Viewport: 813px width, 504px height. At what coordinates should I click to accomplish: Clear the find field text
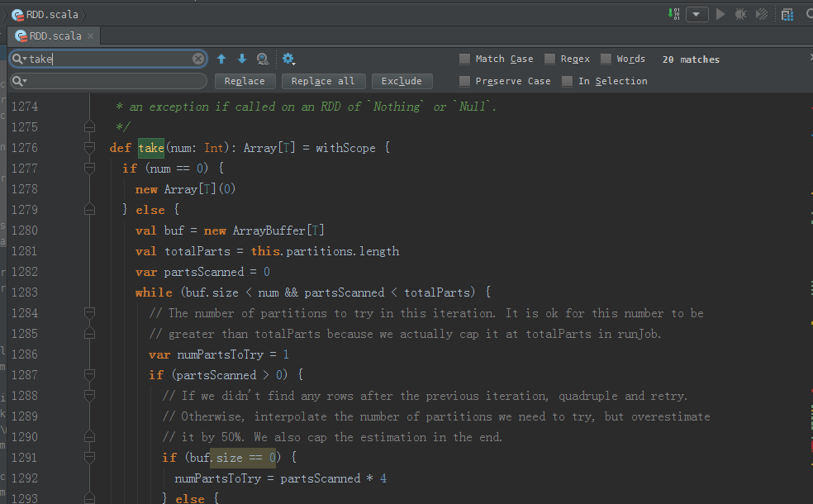[198, 59]
